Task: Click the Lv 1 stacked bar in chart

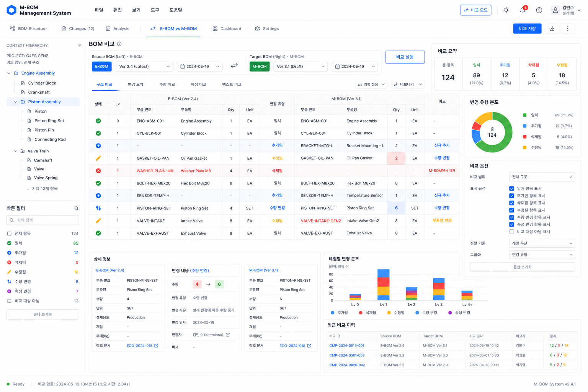Action: [383, 285]
